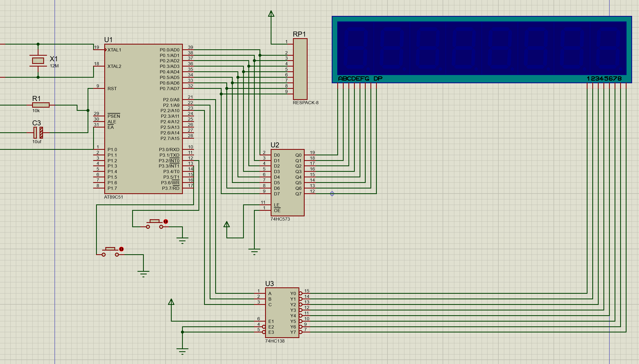Click the 'OE' pin label on U2
This screenshot has height=364, width=639.
pyautogui.click(x=277, y=210)
